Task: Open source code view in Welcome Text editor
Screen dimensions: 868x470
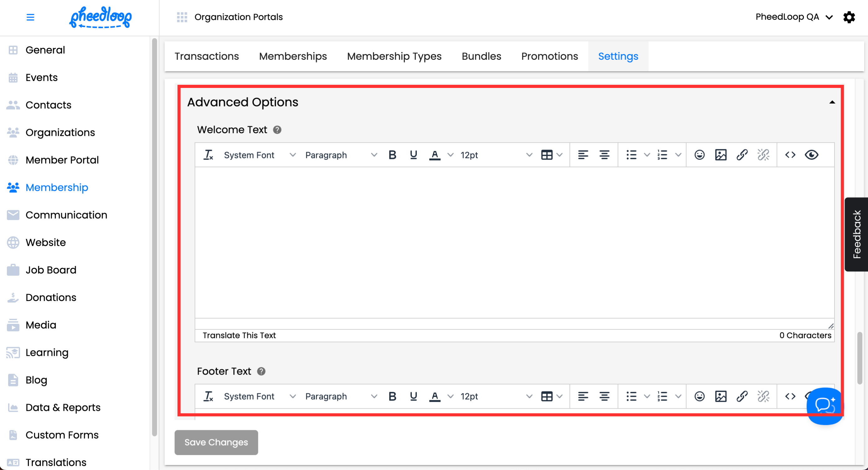Action: pyautogui.click(x=790, y=155)
